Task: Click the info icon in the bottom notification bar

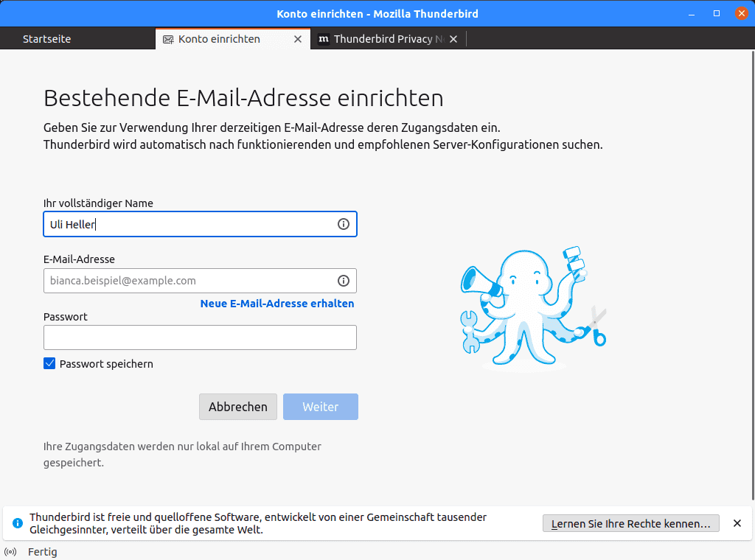Action: click(x=16, y=523)
